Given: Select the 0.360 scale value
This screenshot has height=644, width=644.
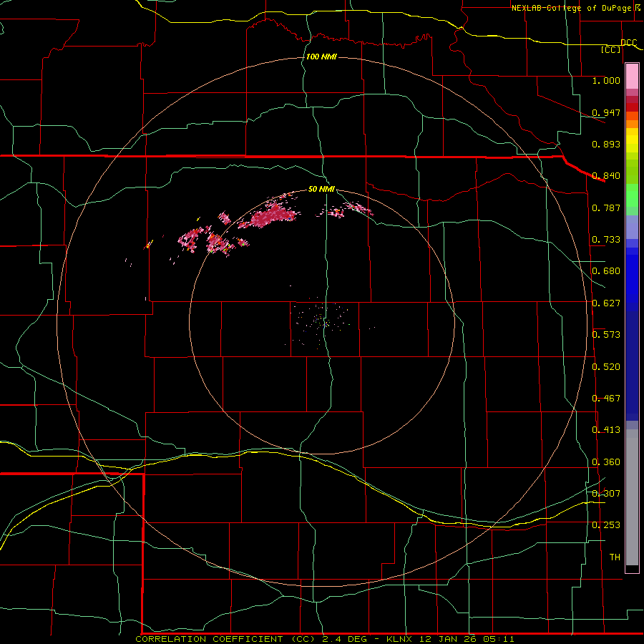Looking at the screenshot, I should pos(606,462).
